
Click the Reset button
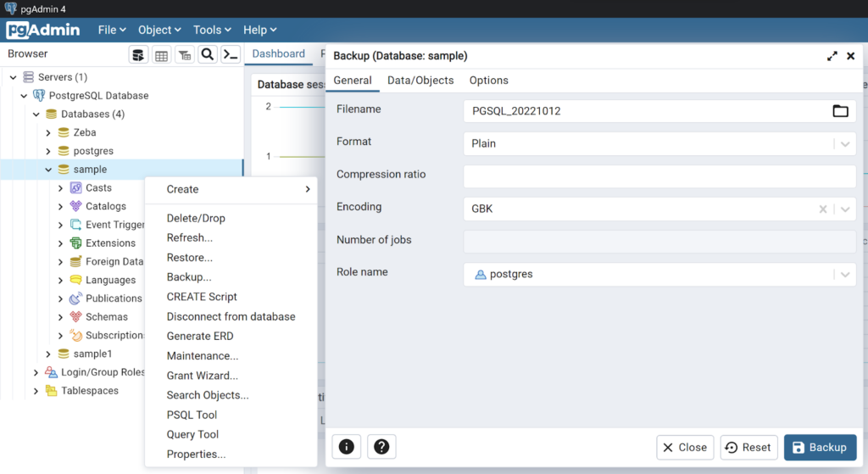(748, 447)
